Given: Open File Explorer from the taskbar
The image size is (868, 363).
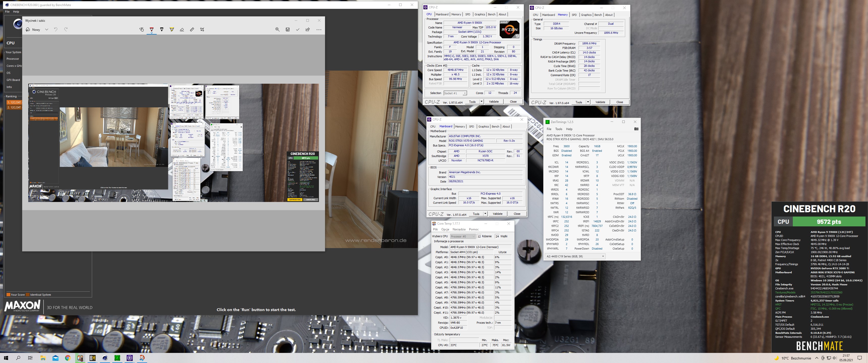Looking at the screenshot, I should pyautogui.click(x=43, y=358).
